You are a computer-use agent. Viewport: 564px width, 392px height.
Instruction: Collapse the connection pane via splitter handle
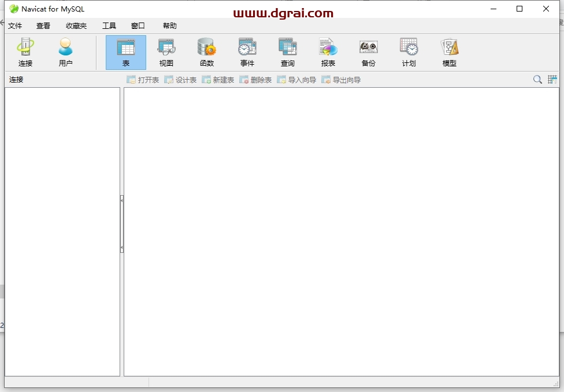point(122,224)
